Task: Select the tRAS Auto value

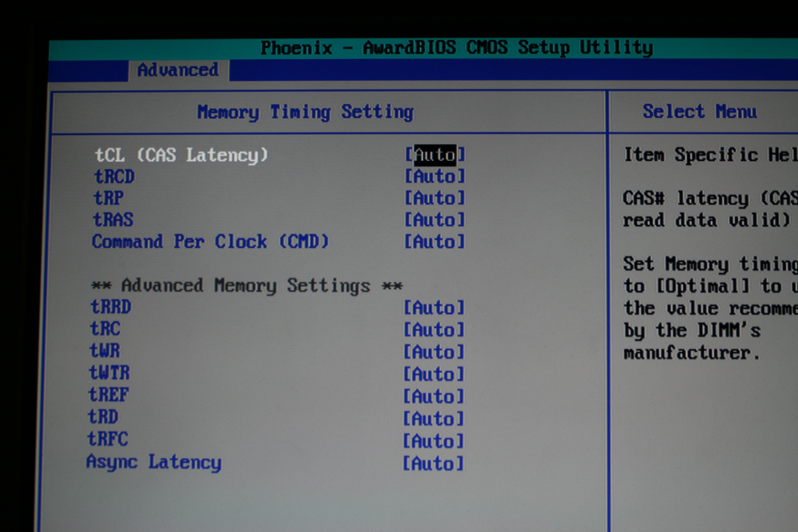Action: [x=435, y=220]
